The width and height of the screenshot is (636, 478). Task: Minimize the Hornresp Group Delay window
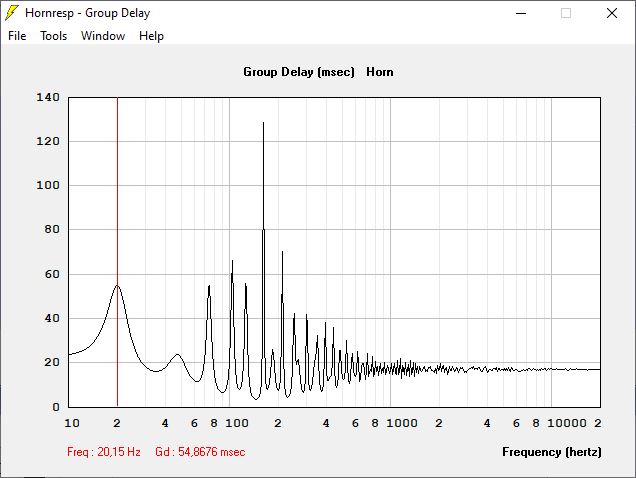[521, 13]
